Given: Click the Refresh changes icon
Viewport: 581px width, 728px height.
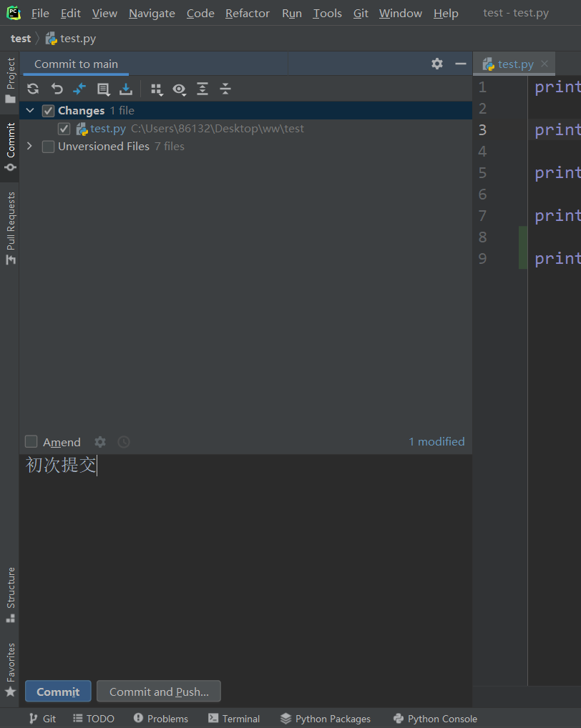Looking at the screenshot, I should pos(33,89).
